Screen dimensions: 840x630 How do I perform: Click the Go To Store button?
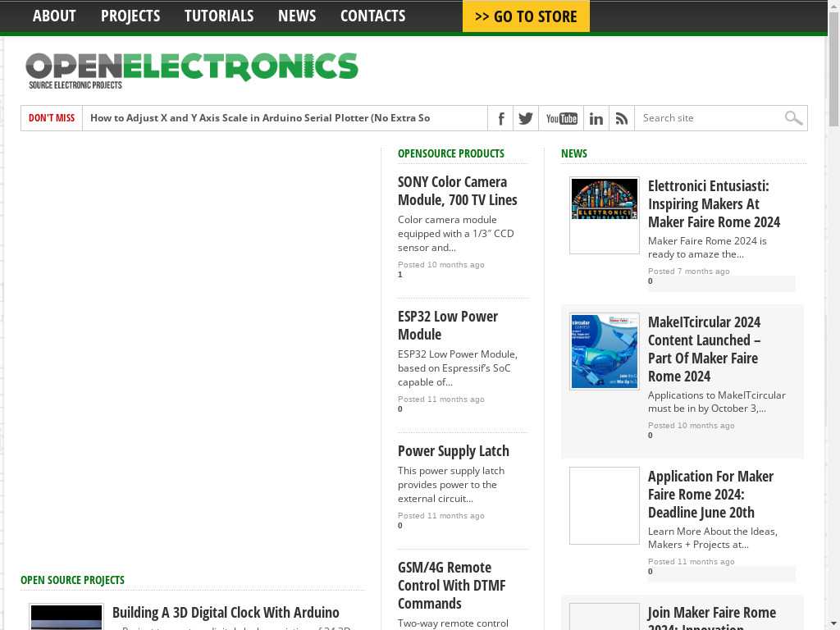pos(526,16)
